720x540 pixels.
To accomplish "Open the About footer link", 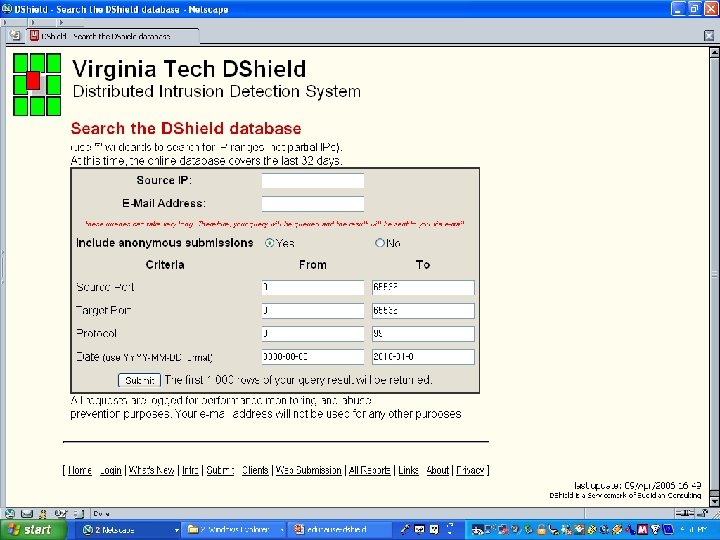I will pos(438,470).
